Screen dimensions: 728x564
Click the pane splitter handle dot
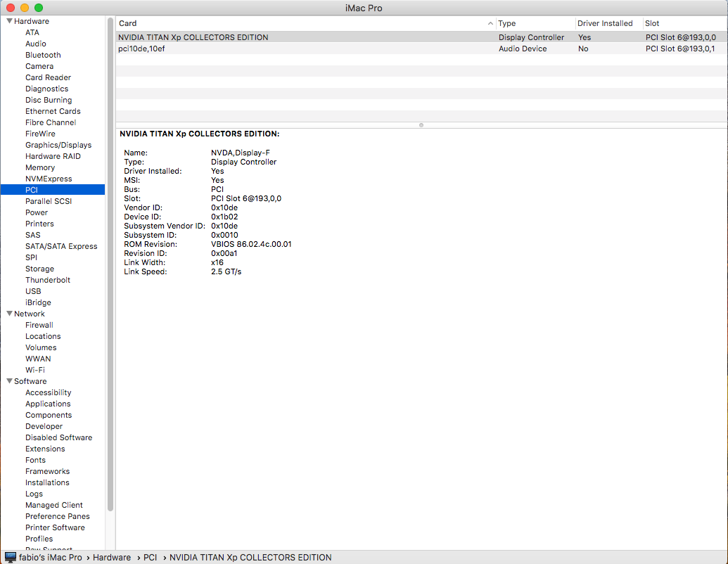tap(421, 125)
